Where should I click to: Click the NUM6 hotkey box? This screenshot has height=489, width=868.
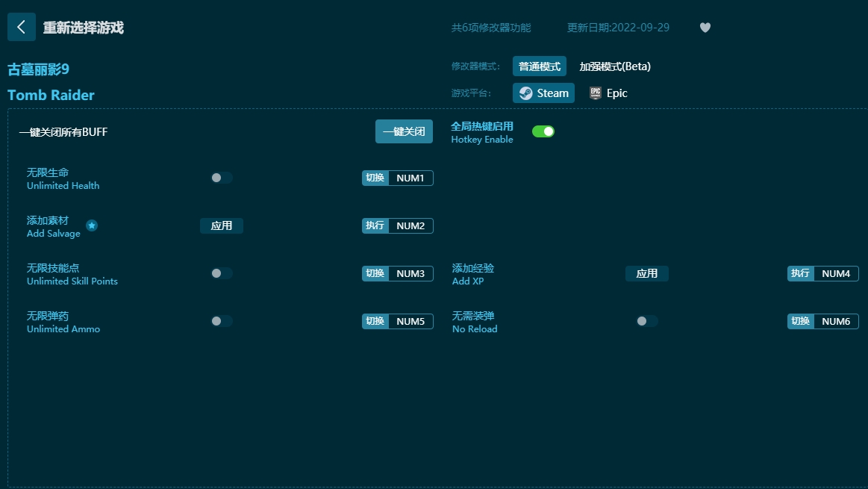tap(836, 320)
